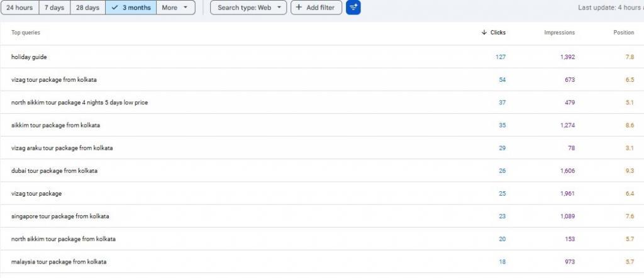Open the Search type: Web dropdown
This screenshot has width=644, height=278.
click(x=248, y=8)
